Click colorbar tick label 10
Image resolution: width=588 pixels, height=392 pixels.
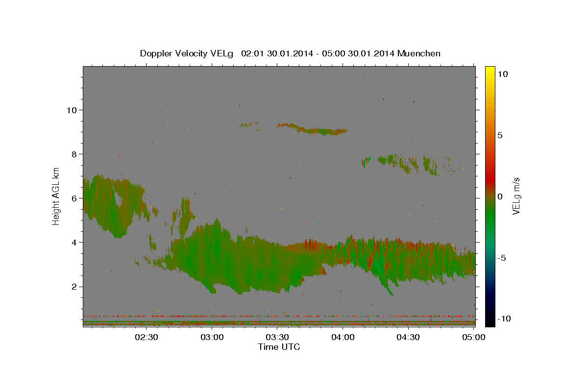[x=502, y=73]
